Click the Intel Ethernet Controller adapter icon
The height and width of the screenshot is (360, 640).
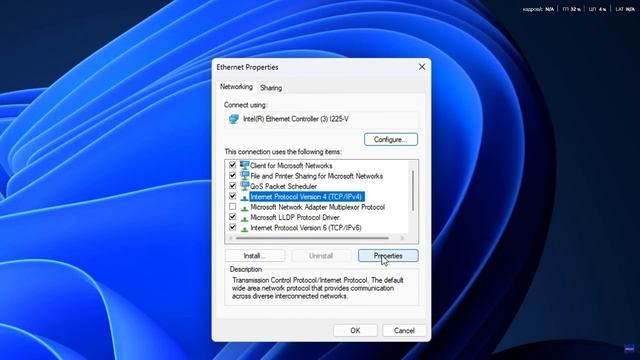point(234,119)
